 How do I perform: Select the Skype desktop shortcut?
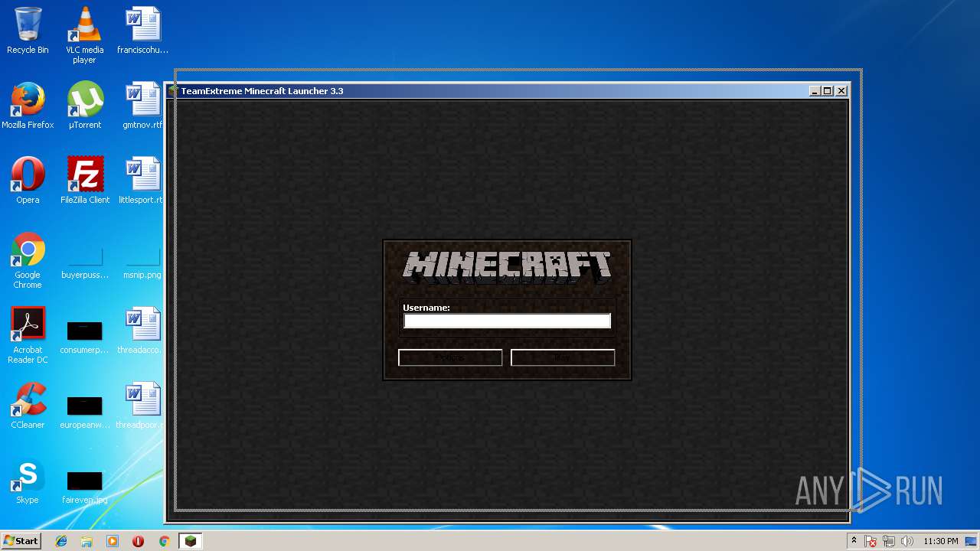[x=28, y=481]
